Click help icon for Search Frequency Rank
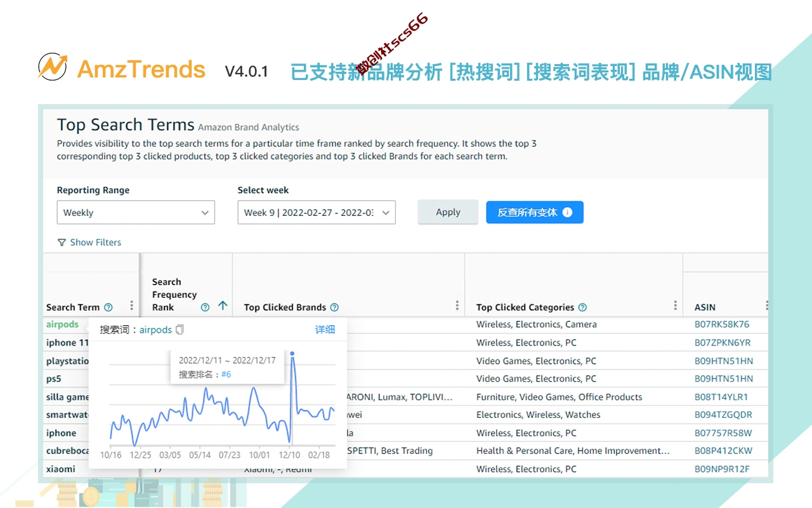812x508 pixels. [205, 307]
